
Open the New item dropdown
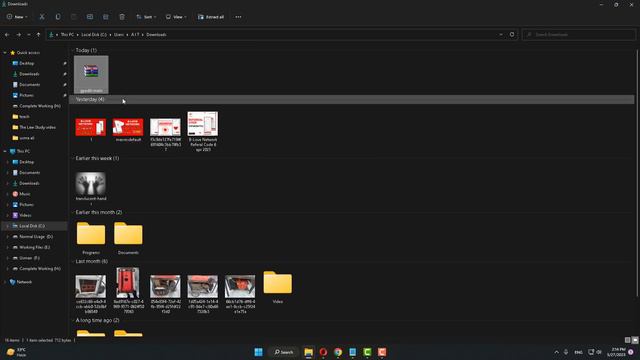coord(17,17)
